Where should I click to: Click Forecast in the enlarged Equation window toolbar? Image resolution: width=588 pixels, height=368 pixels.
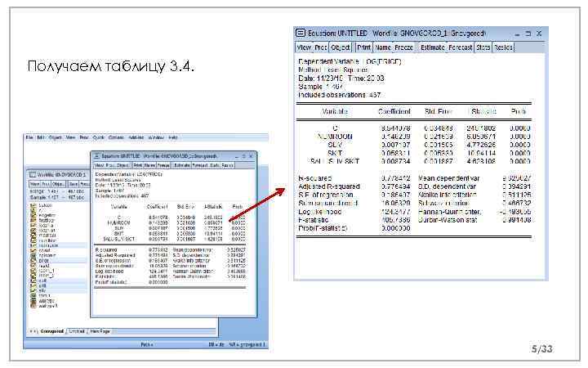tap(460, 47)
